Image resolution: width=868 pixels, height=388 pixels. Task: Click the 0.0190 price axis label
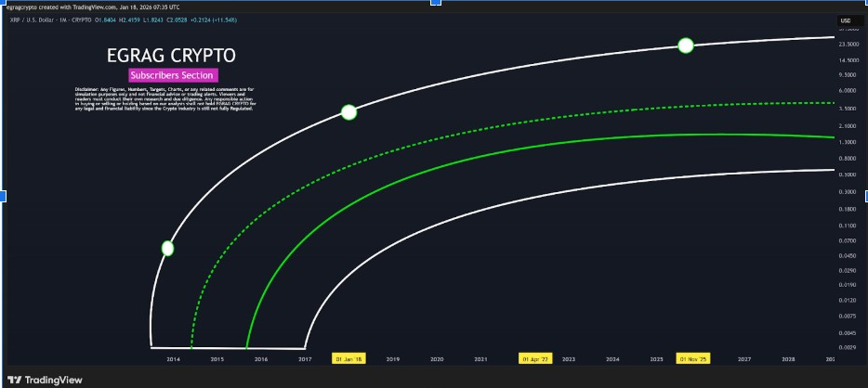point(846,285)
